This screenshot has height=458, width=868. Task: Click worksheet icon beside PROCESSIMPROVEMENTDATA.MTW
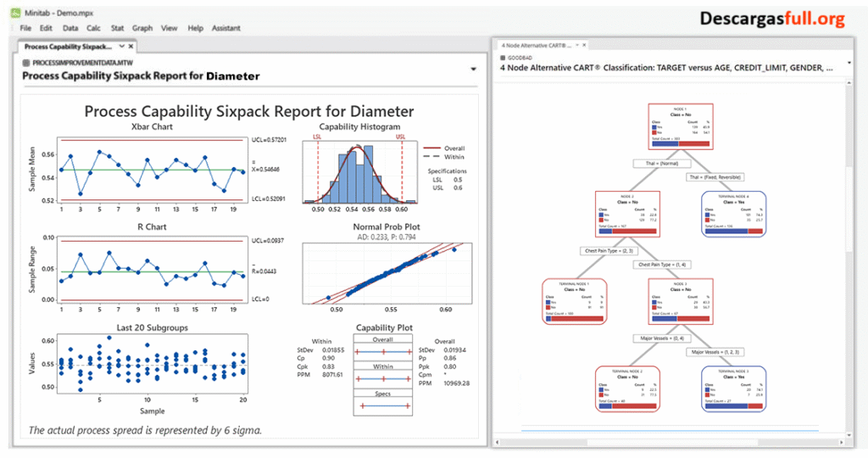point(26,63)
